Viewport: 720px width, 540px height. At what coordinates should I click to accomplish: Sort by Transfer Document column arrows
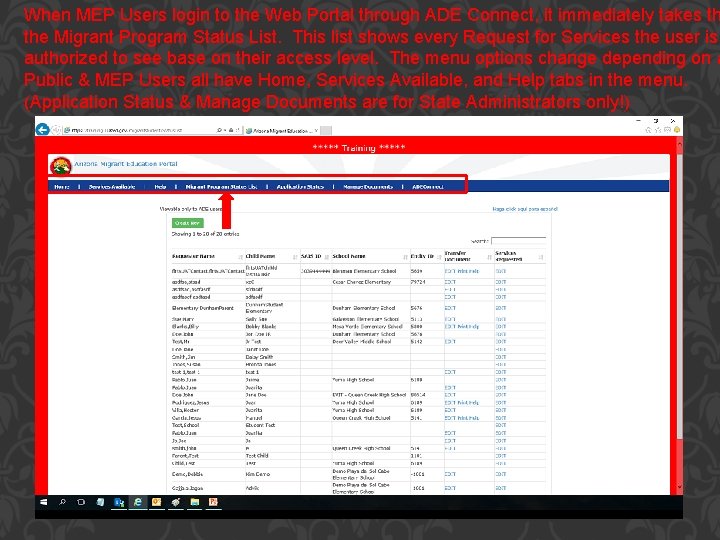489,257
